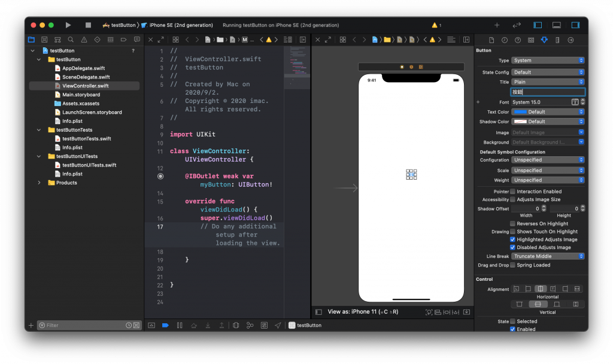
Task: Open the Scale Unspecified dropdown
Action: pos(548,171)
